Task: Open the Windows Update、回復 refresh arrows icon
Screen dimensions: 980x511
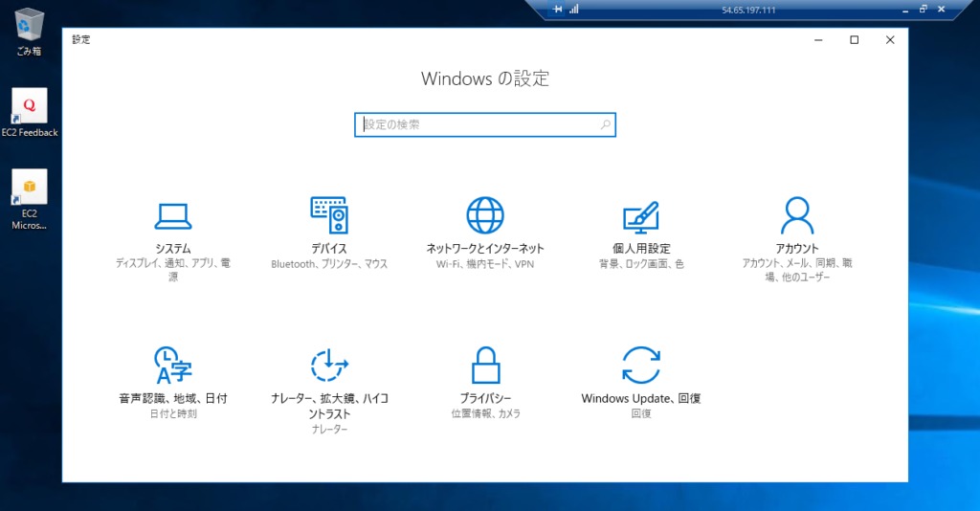Action: [641, 365]
